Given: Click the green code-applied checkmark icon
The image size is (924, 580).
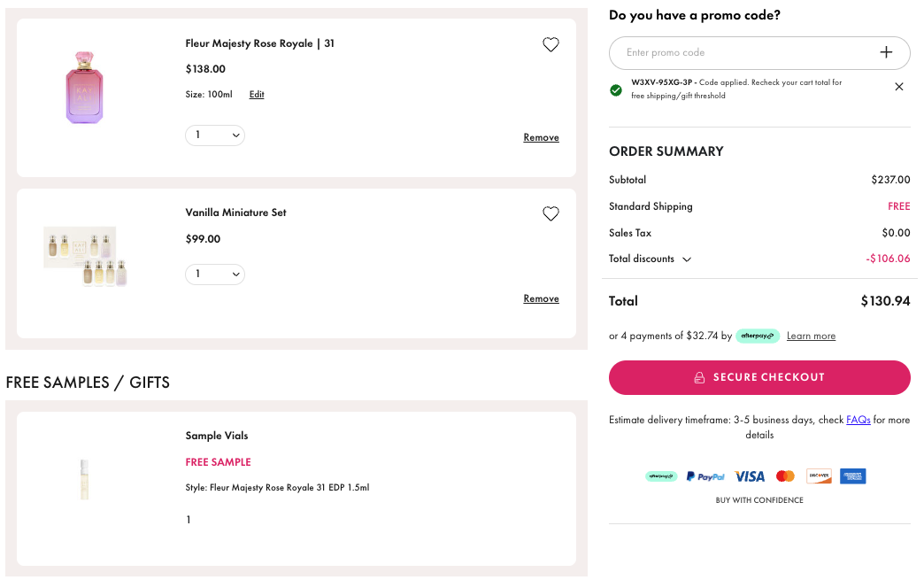Looking at the screenshot, I should pos(616,89).
